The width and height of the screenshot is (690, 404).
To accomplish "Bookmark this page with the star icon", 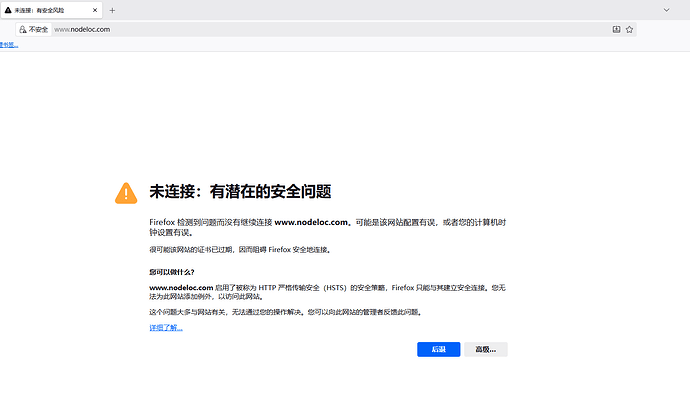I will [x=629, y=29].
